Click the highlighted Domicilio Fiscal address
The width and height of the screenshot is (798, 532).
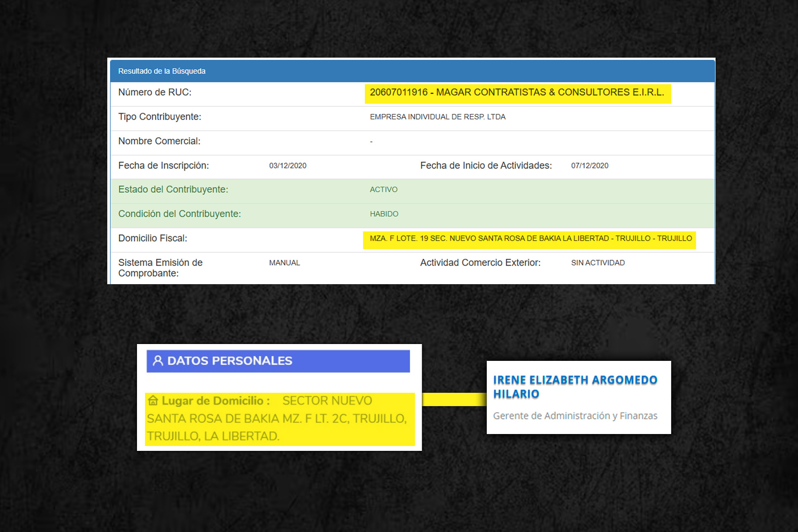tap(531, 239)
